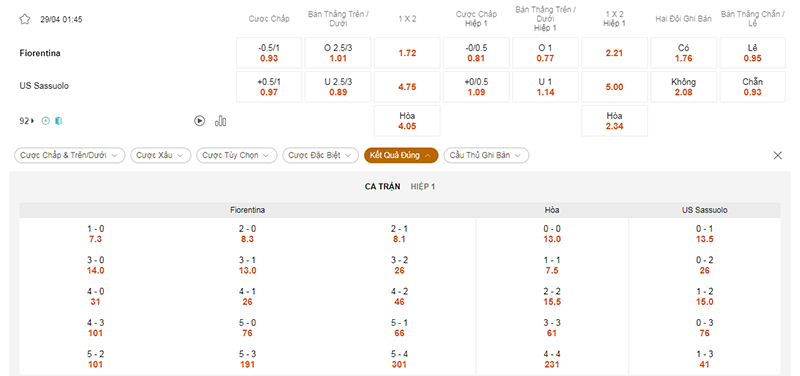Image resolution: width=800 pixels, height=376 pixels.
Task: Pick Hòa full-time odds 4.05
Action: coord(407,121)
